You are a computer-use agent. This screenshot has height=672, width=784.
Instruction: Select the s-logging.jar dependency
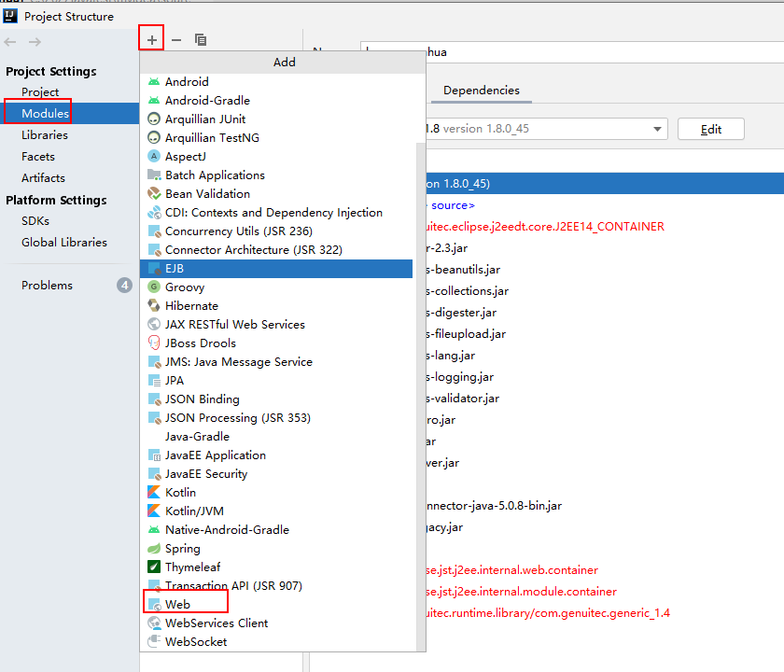point(460,377)
